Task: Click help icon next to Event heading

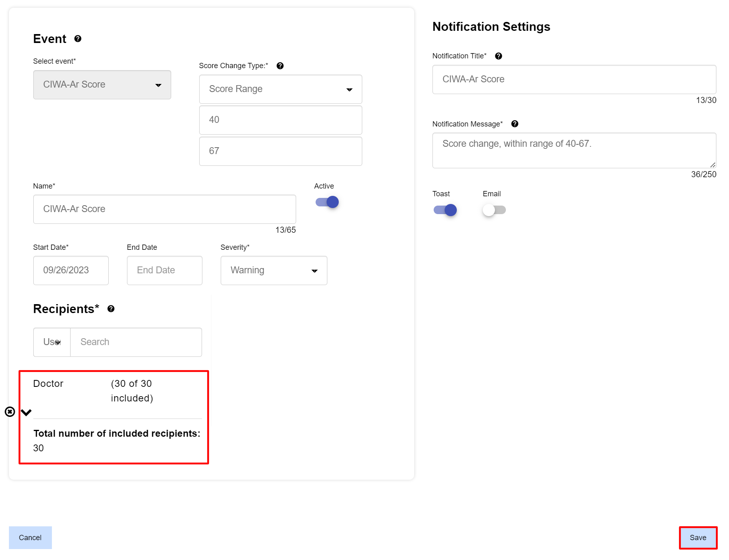Action: tap(78, 39)
